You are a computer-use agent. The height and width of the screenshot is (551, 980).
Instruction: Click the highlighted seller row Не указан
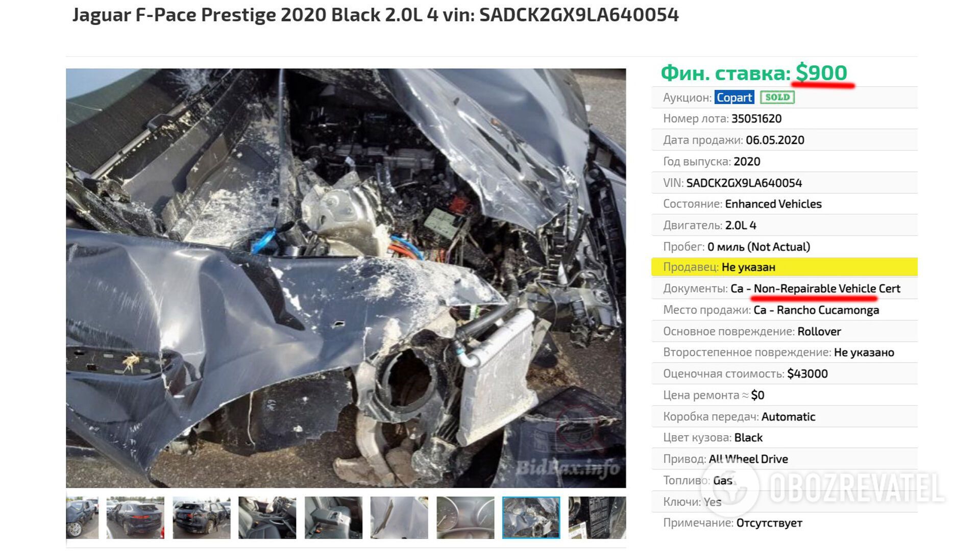785,267
